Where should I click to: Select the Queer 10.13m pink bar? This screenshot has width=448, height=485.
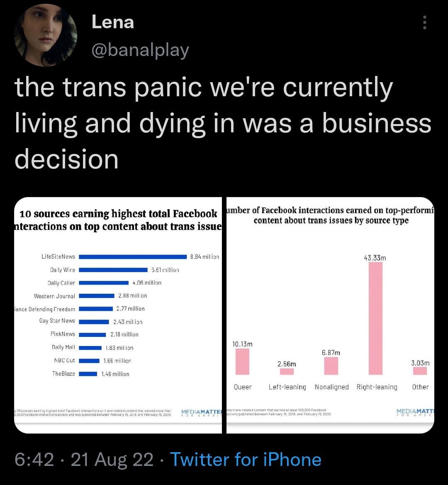243,361
